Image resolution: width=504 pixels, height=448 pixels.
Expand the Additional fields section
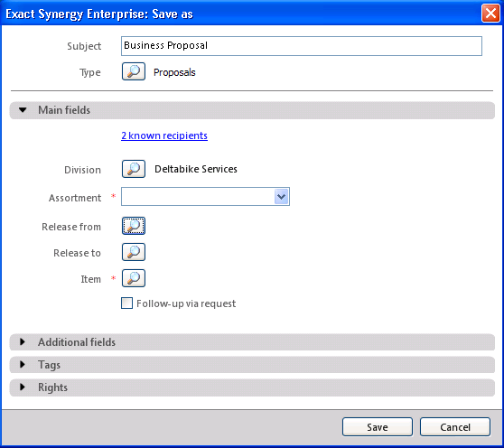click(23, 342)
